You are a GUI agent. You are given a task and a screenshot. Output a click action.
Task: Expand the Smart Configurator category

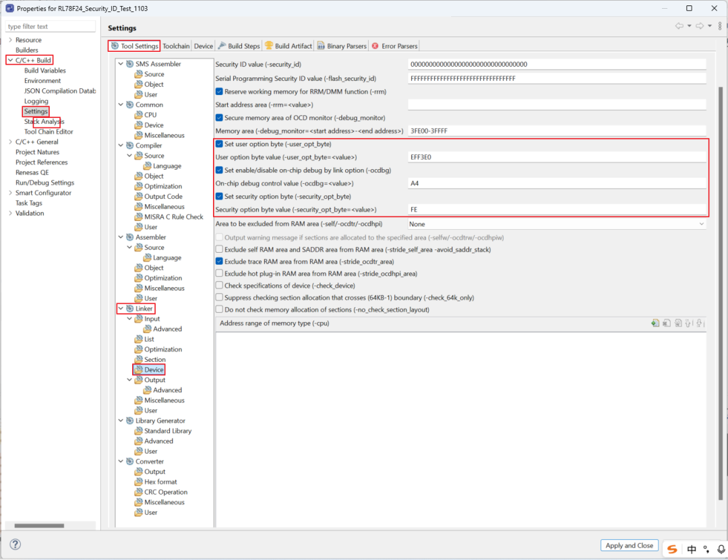10,193
